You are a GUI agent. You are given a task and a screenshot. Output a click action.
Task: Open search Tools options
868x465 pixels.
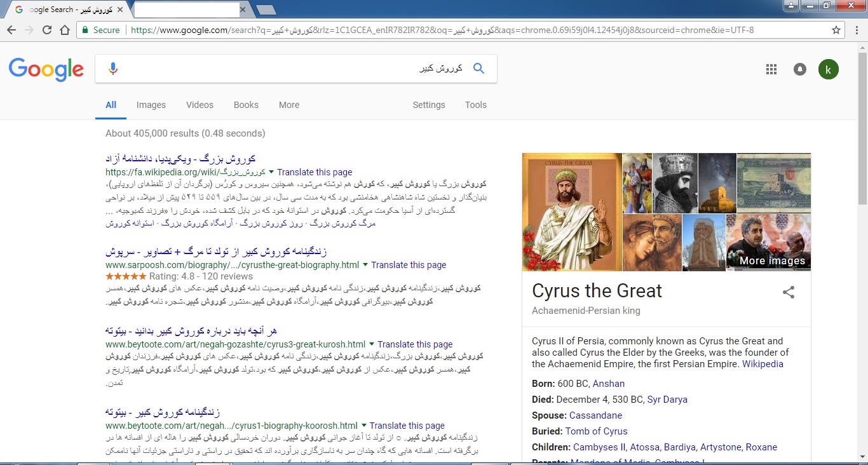(476, 105)
